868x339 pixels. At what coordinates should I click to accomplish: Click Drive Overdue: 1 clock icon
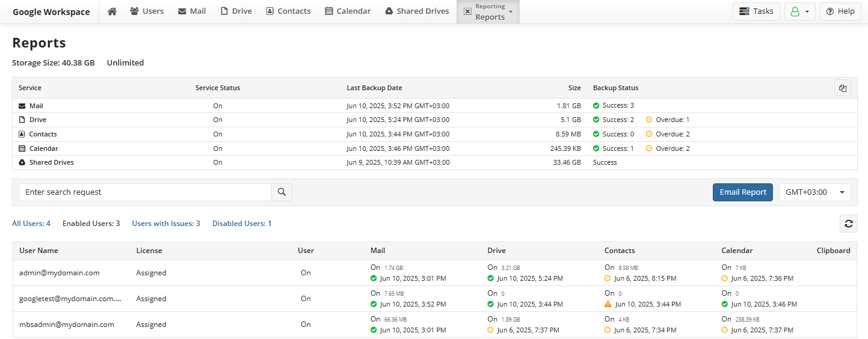pos(649,120)
